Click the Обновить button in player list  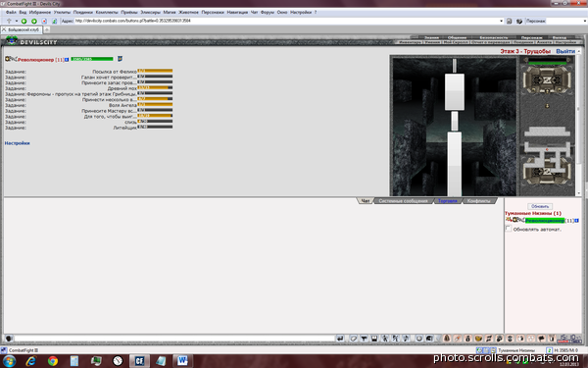(x=540, y=206)
